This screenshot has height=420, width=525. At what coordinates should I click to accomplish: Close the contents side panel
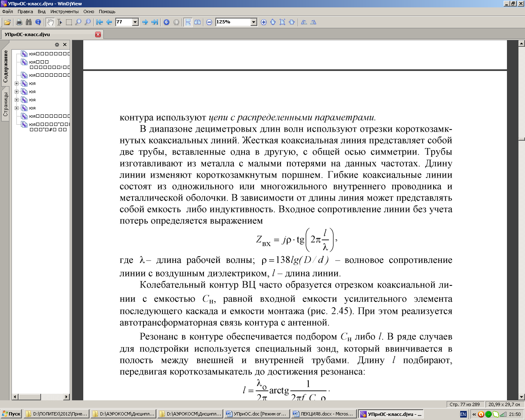click(65, 45)
